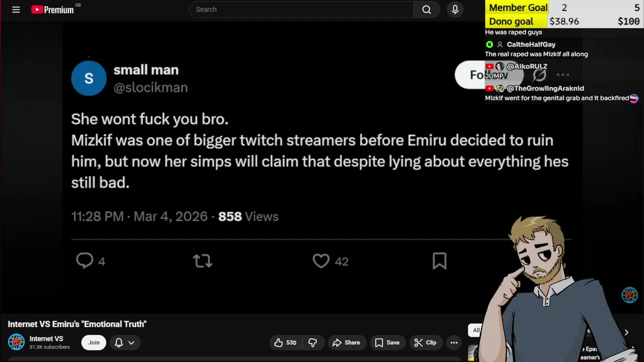Save the video to a playlist
The width and height of the screenshot is (644, 362).
click(x=387, y=342)
